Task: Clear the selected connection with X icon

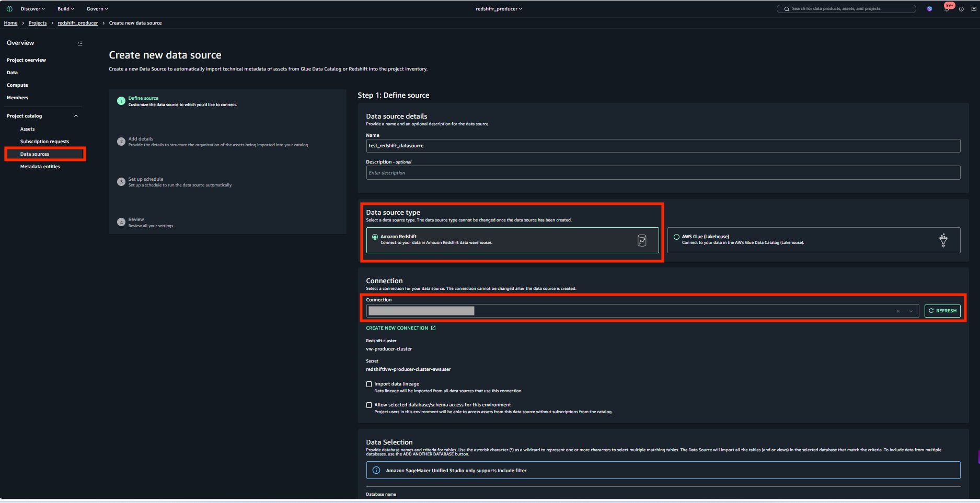Action: point(898,311)
